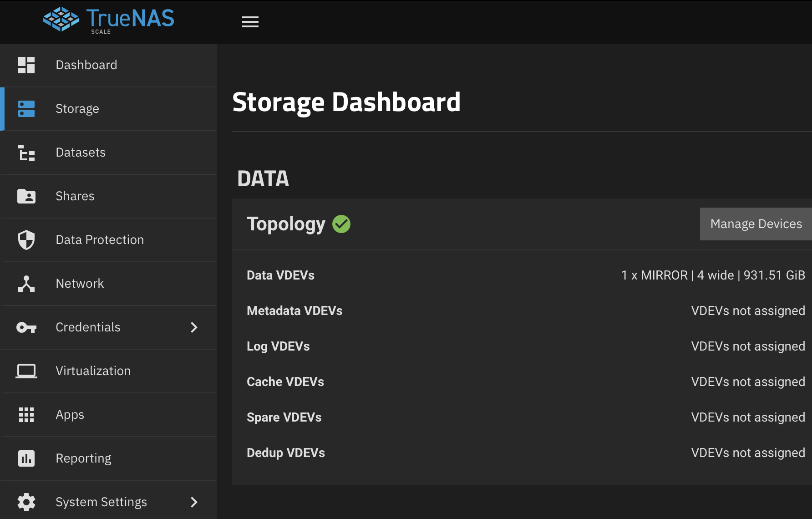812x519 pixels.
Task: Click the Network topology icon
Action: (x=26, y=284)
